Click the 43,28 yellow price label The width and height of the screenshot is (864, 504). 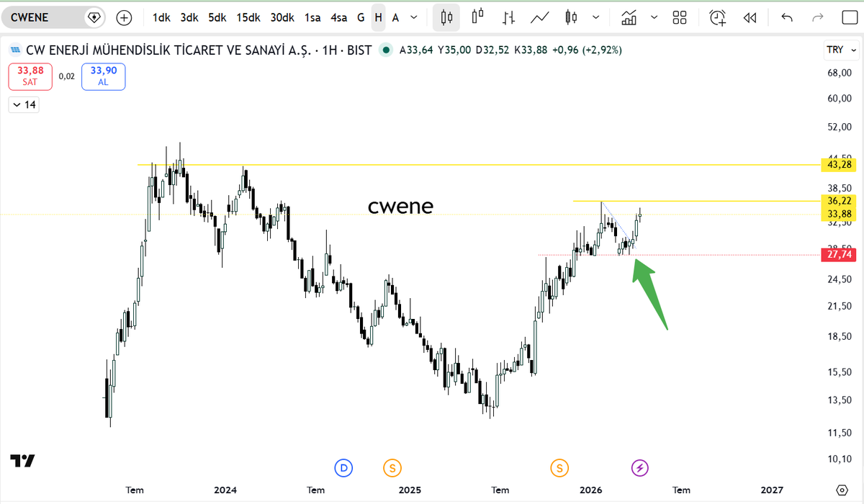coord(840,165)
